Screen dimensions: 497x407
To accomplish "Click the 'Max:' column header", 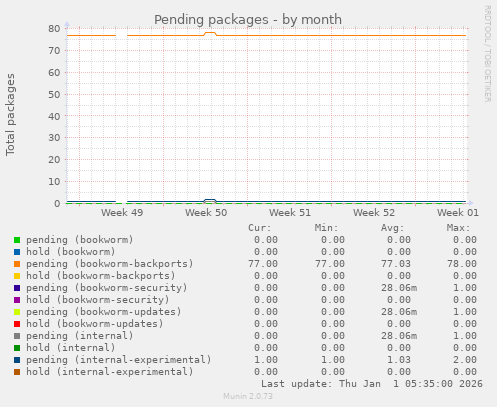I will click(x=458, y=228).
